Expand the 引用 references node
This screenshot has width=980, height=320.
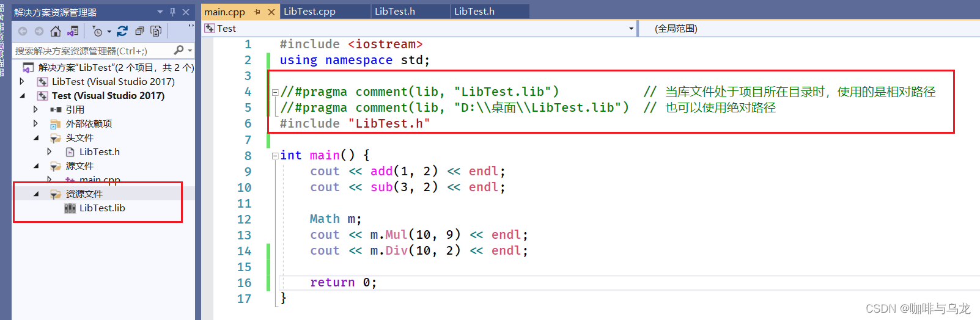tap(35, 109)
